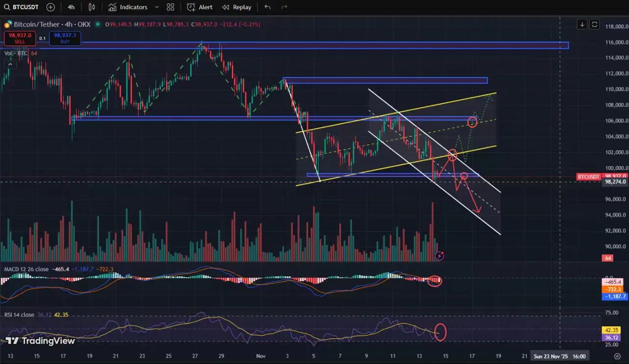
Task: Open the 4h timeframe selector
Action: (x=71, y=7)
